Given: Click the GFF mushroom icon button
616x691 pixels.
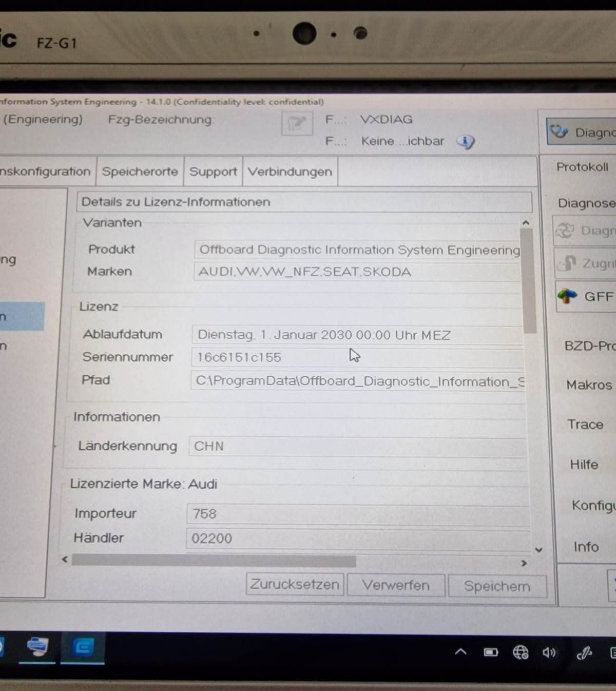Looking at the screenshot, I should click(x=567, y=296).
